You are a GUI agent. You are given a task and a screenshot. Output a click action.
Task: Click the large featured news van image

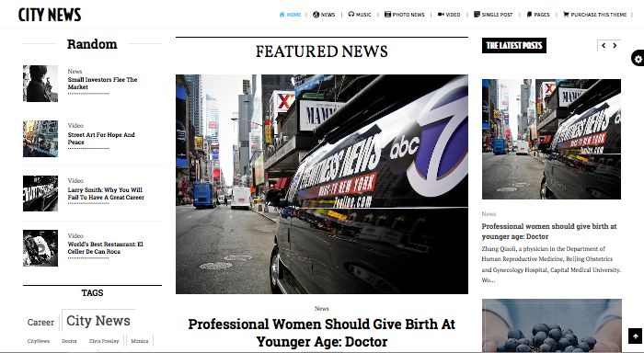322,184
